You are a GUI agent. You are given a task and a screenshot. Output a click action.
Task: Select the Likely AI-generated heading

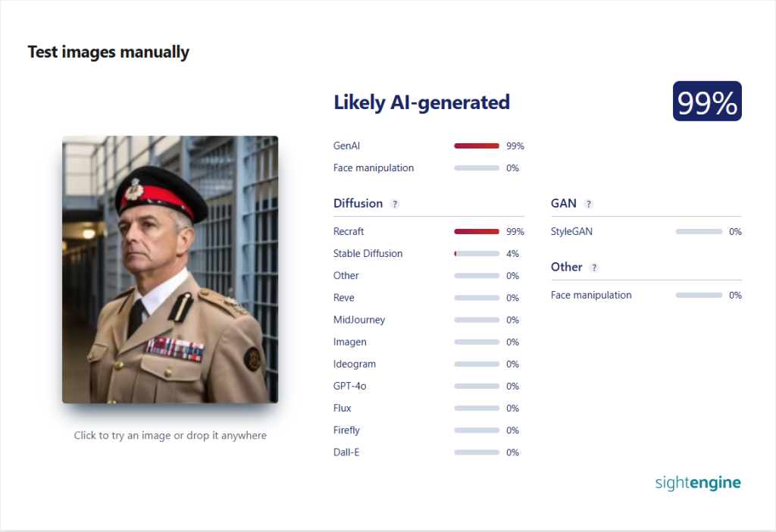pos(421,102)
